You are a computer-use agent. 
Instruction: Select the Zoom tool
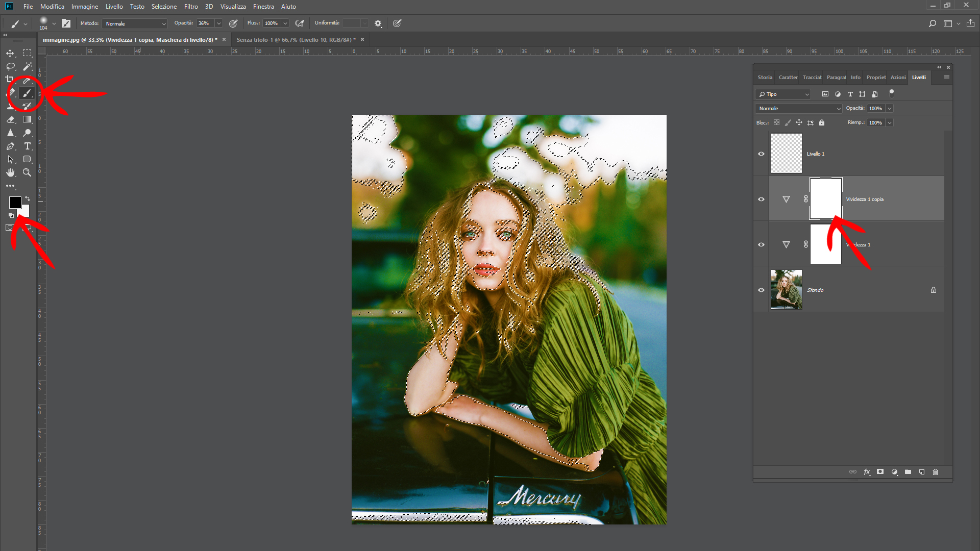[x=28, y=172]
